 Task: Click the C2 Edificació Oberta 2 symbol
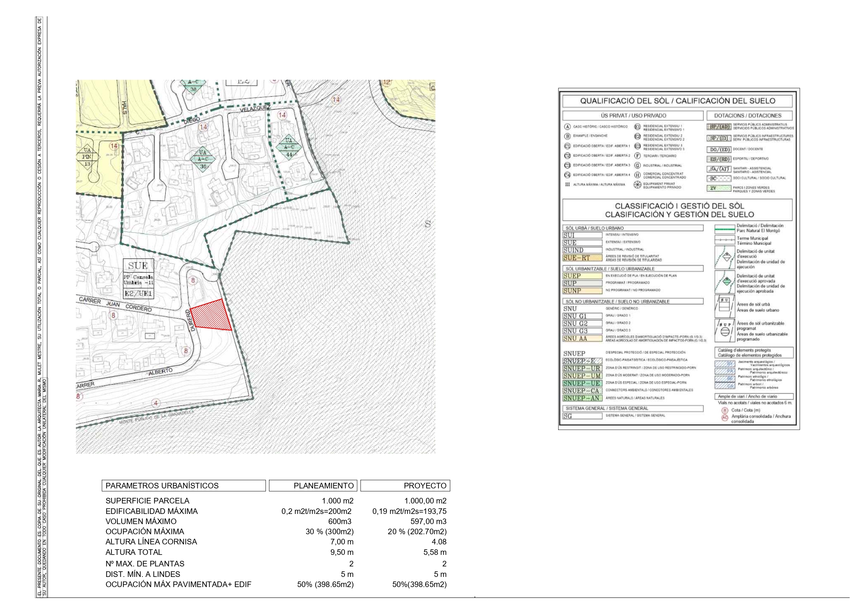[x=567, y=155]
